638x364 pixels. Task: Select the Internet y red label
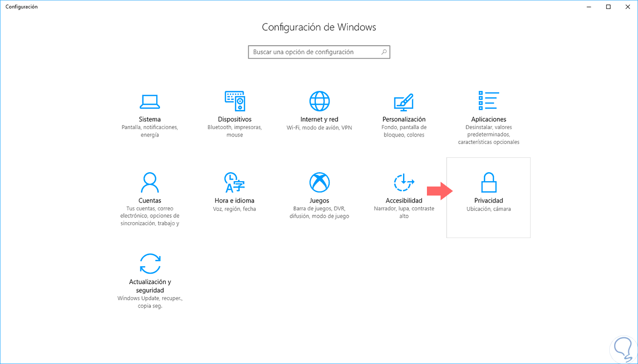pyautogui.click(x=320, y=120)
